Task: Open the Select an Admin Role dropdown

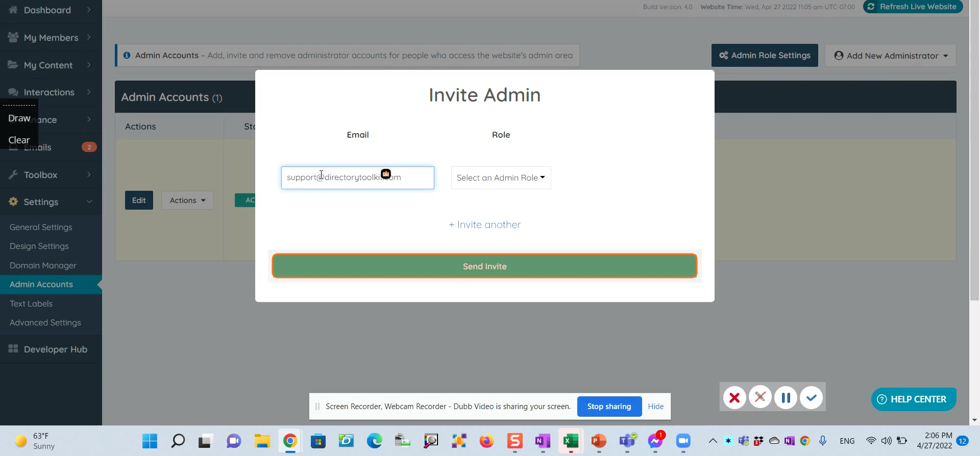Action: (x=501, y=178)
